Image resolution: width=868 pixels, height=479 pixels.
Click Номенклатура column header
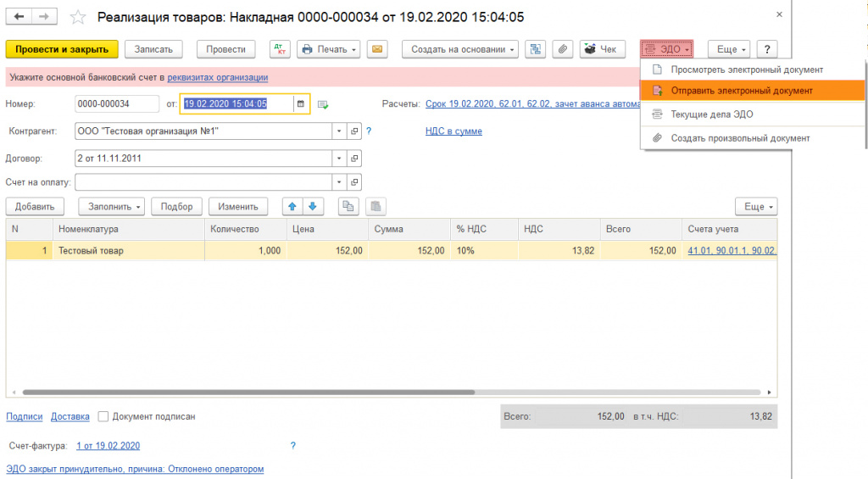tap(129, 229)
